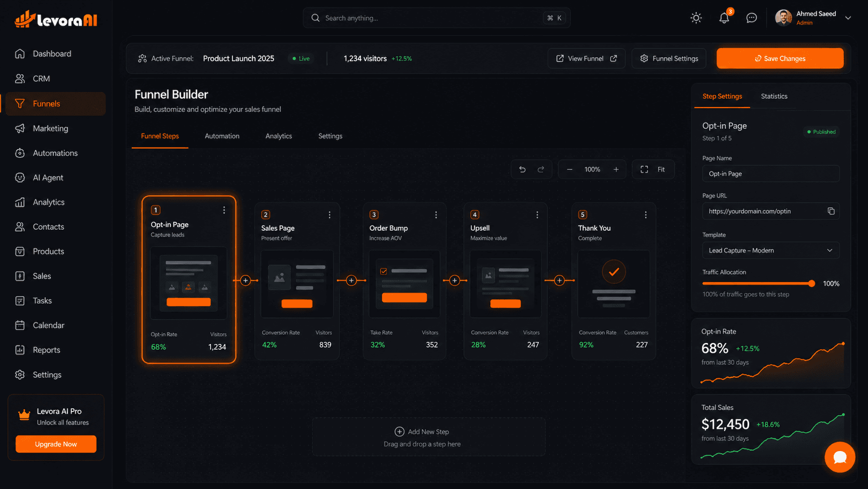Open Sales Page step options menu
This screenshot has width=868, height=489.
pos(329,215)
